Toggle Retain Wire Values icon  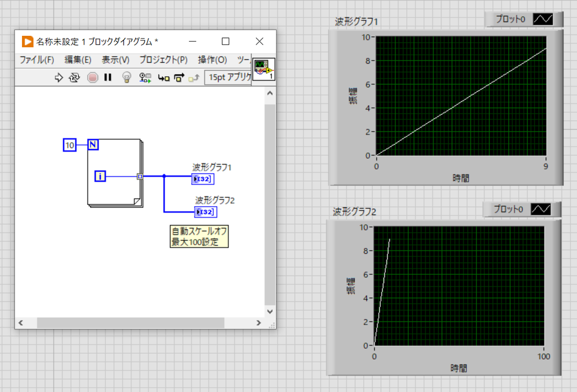[x=145, y=77]
